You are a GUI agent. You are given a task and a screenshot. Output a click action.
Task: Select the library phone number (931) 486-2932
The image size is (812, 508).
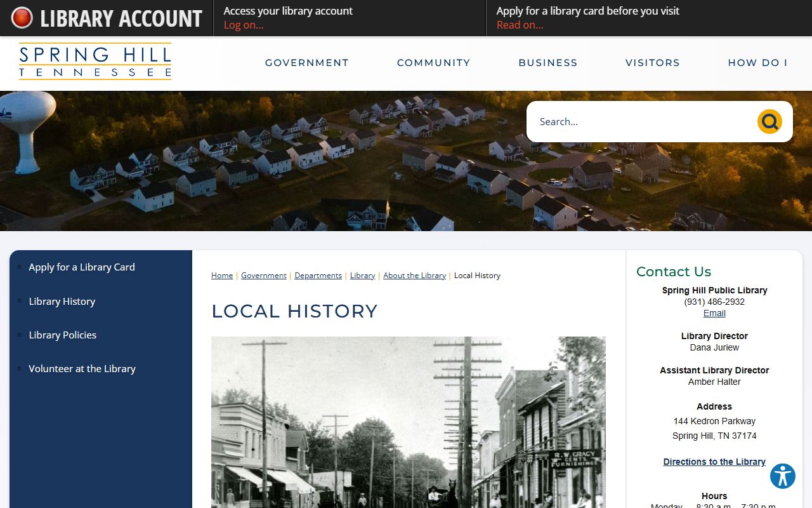(714, 302)
